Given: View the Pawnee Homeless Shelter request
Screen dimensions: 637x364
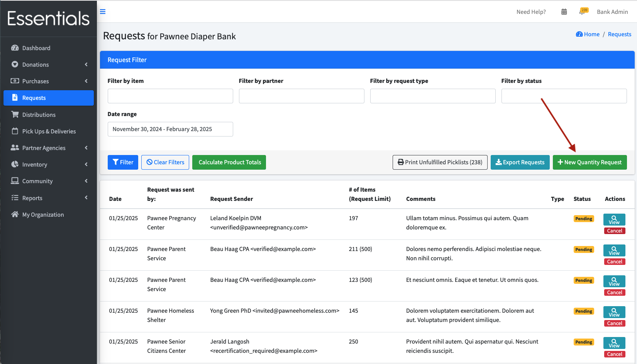Looking at the screenshot, I should coord(614,312).
